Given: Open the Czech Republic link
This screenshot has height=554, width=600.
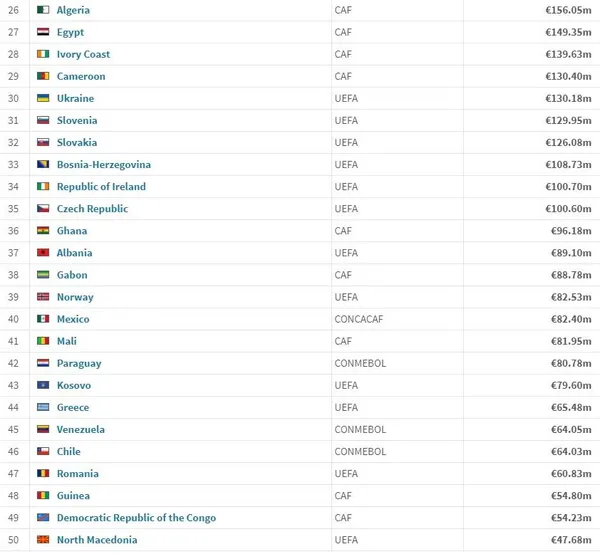Looking at the screenshot, I should click(x=92, y=209).
